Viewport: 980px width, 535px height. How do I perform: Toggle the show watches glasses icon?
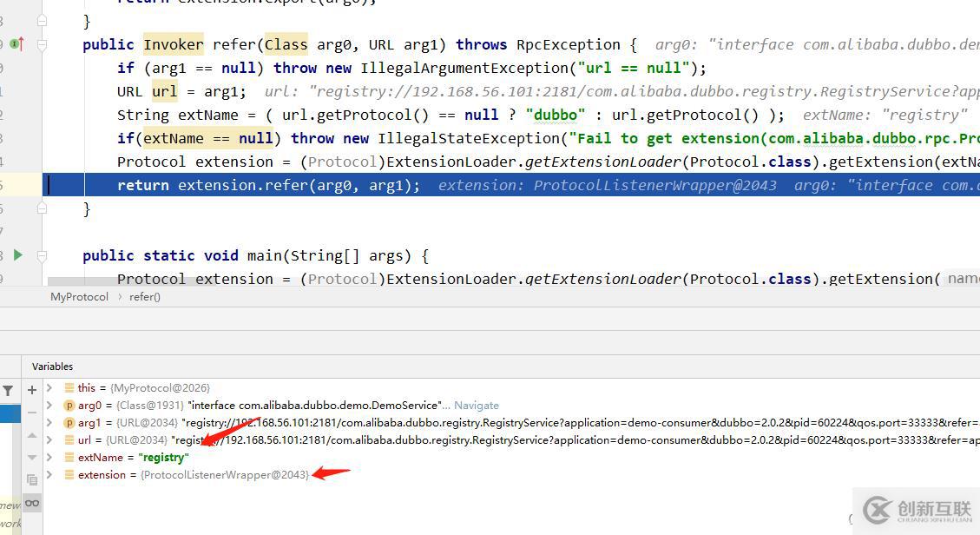tap(32, 503)
